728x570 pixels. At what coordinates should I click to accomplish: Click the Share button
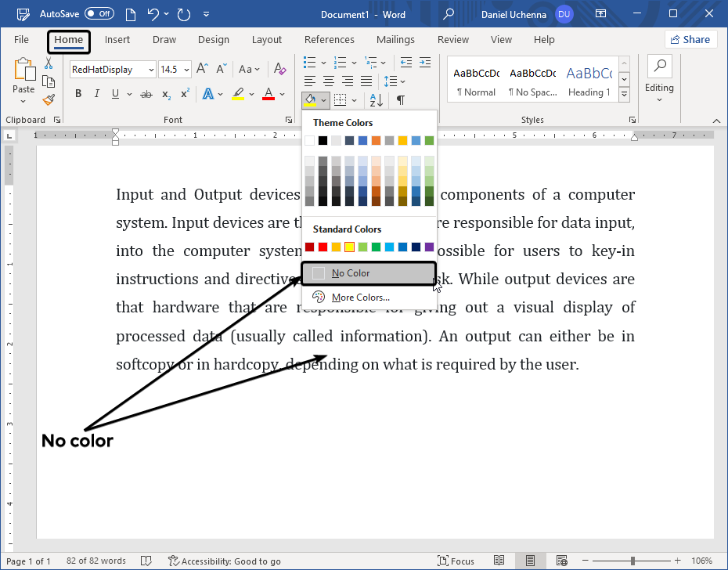coord(690,39)
